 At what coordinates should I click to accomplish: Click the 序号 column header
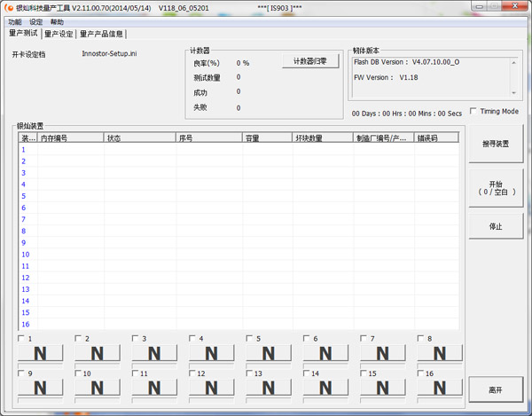(209, 137)
